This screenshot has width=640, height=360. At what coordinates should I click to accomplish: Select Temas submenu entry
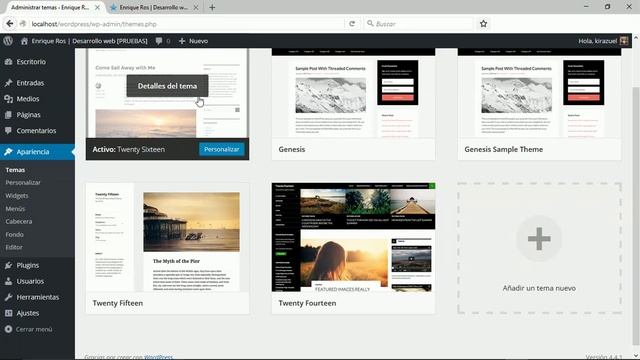(x=15, y=170)
